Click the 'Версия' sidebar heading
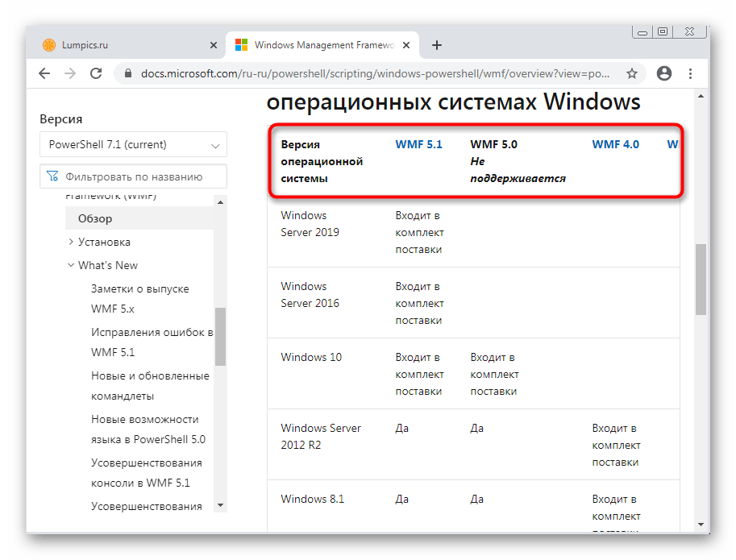This screenshot has height=560, width=736. click(61, 119)
